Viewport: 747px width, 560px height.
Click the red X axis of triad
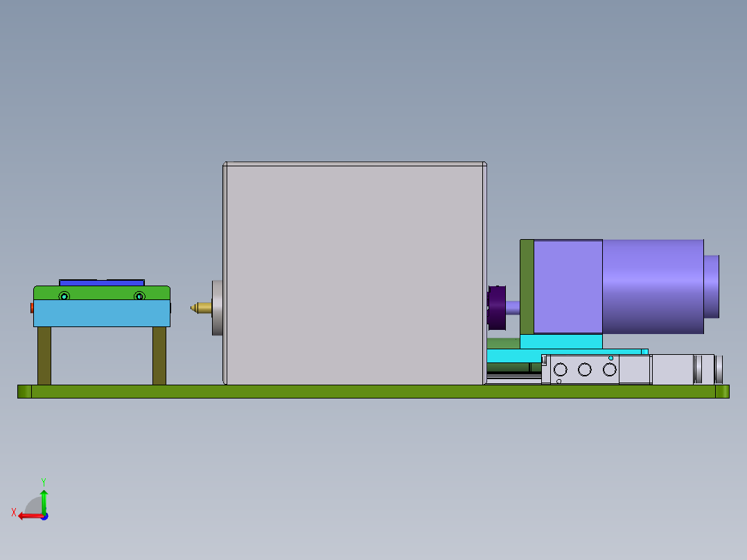[31, 516]
